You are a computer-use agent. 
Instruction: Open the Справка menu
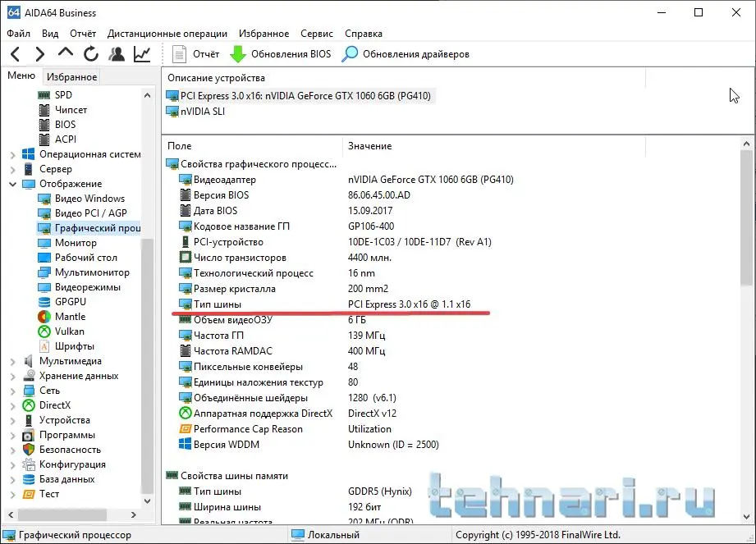pyautogui.click(x=364, y=34)
